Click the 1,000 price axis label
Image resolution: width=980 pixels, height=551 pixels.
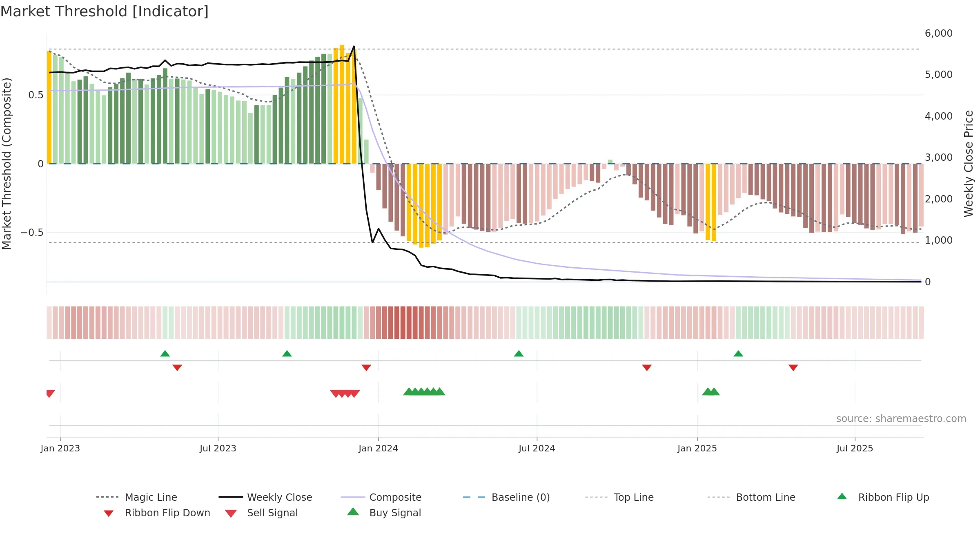(939, 240)
